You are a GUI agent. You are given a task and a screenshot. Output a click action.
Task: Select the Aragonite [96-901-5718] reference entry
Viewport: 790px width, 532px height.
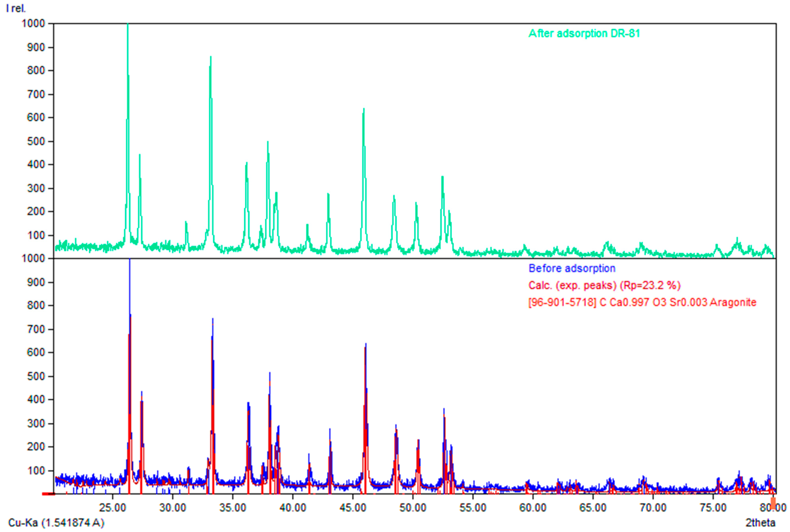tap(642, 302)
